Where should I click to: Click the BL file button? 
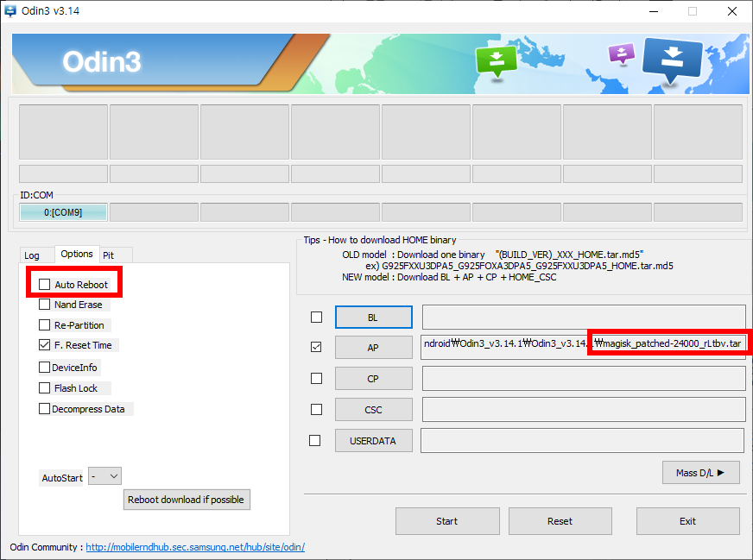[374, 318]
